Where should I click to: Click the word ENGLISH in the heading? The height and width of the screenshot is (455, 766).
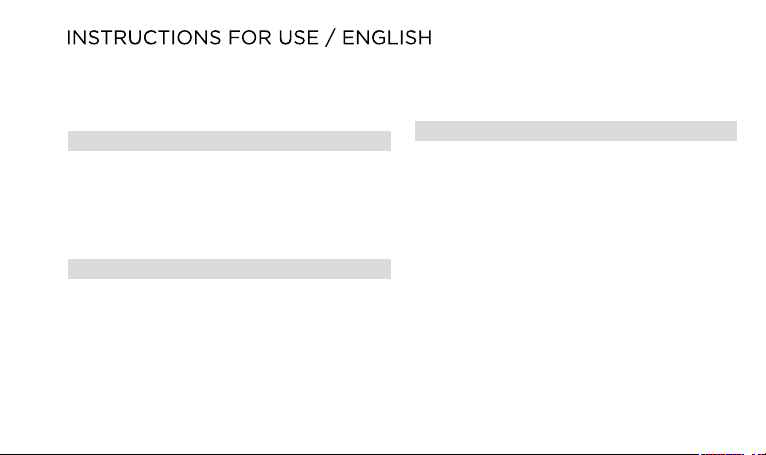click(387, 38)
